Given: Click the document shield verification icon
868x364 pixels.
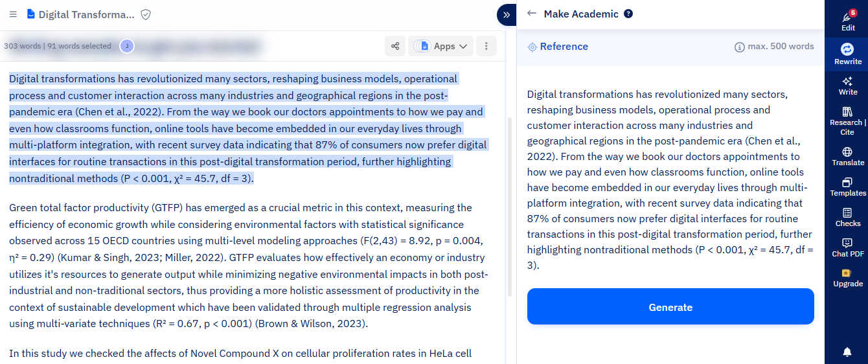Looking at the screenshot, I should [146, 14].
